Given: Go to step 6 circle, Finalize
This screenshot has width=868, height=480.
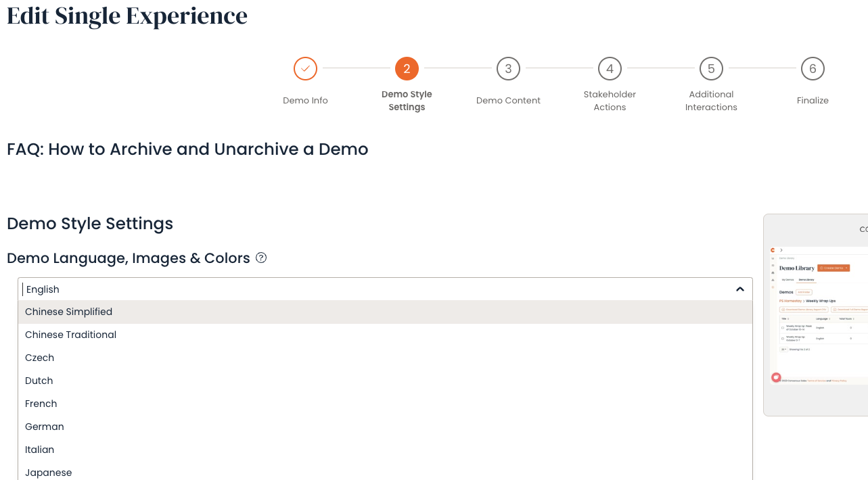Looking at the screenshot, I should (x=813, y=68).
